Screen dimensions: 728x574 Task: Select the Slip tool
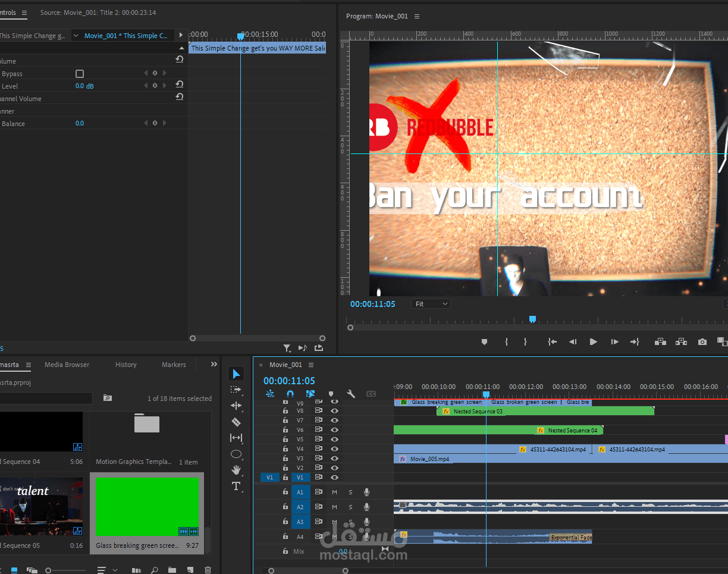[x=236, y=438]
